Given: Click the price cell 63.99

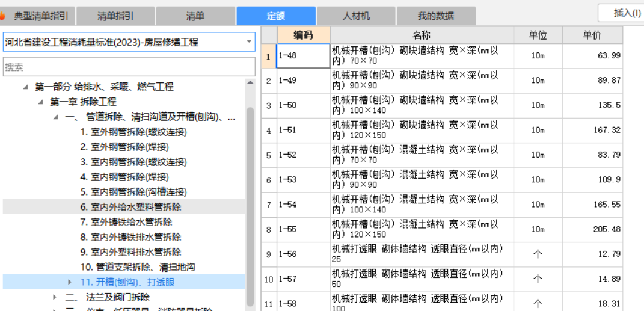Looking at the screenshot, I should (x=593, y=56).
